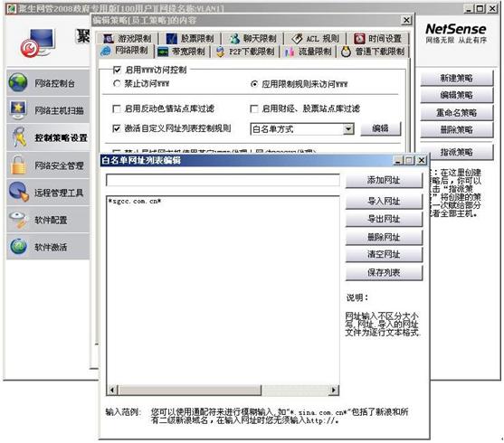Switch to the 游戏限制 tab

point(128,39)
